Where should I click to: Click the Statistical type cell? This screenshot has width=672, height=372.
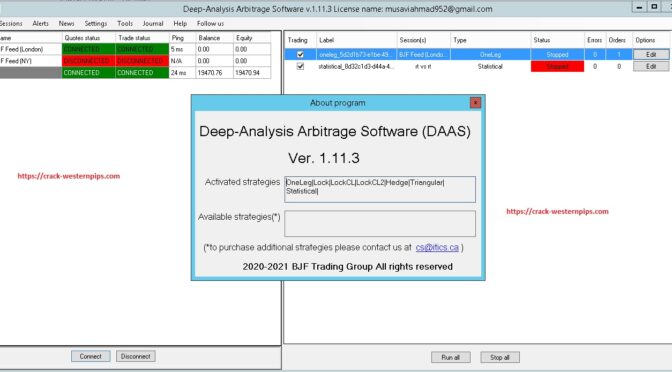click(490, 66)
